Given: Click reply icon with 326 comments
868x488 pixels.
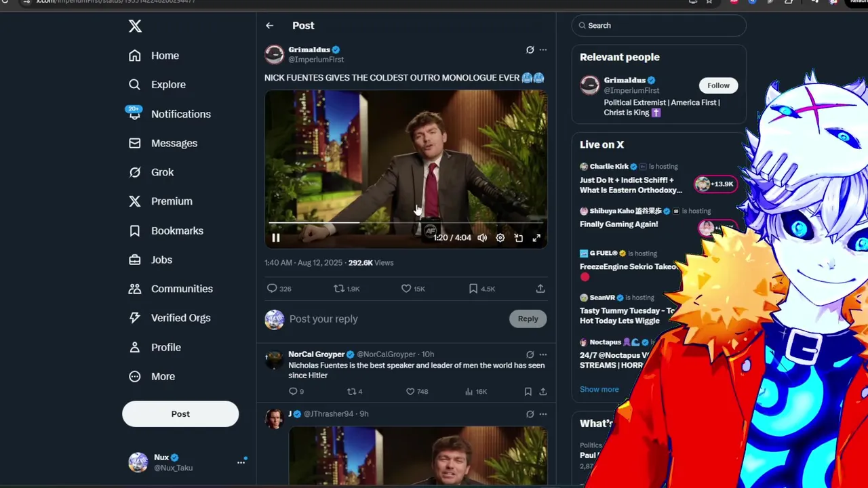Looking at the screenshot, I should coord(279,289).
